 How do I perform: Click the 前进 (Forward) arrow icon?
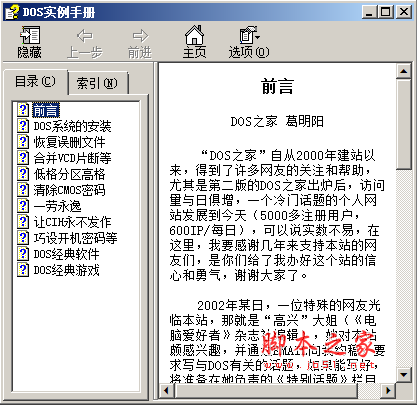[x=140, y=36]
